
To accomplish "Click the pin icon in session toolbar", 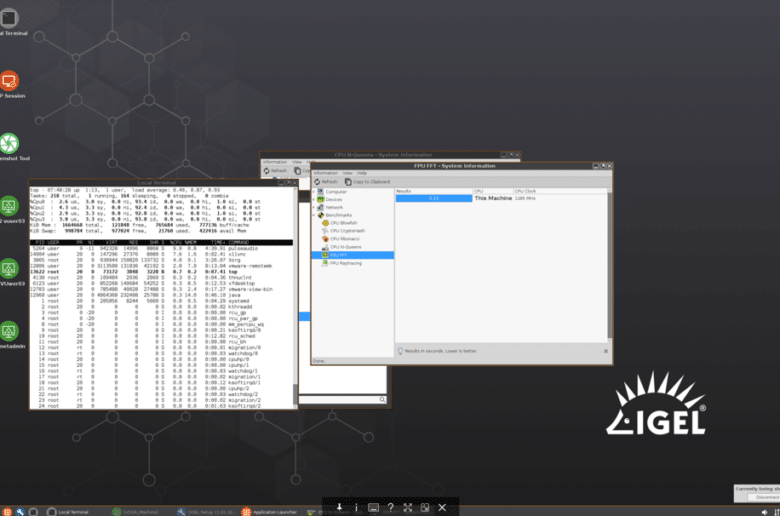I will click(339, 508).
